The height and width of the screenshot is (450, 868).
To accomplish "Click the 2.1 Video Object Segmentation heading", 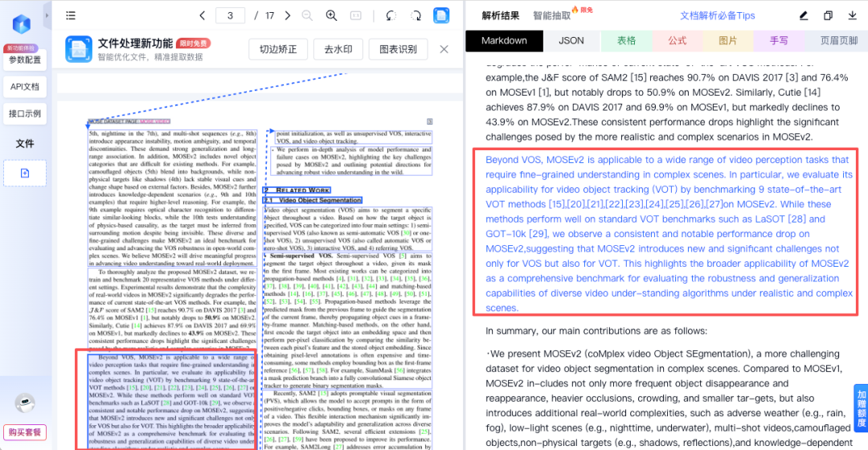I will 313,200.
